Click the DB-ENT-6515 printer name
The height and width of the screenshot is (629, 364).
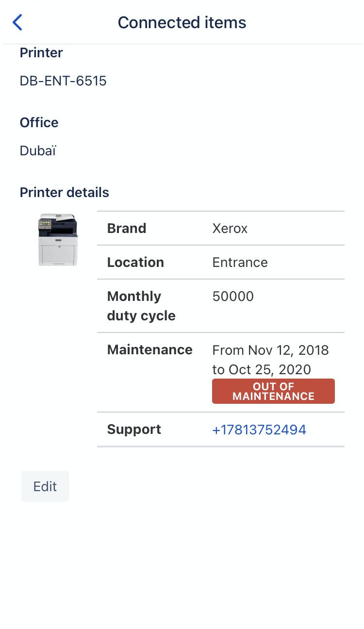[x=63, y=81]
